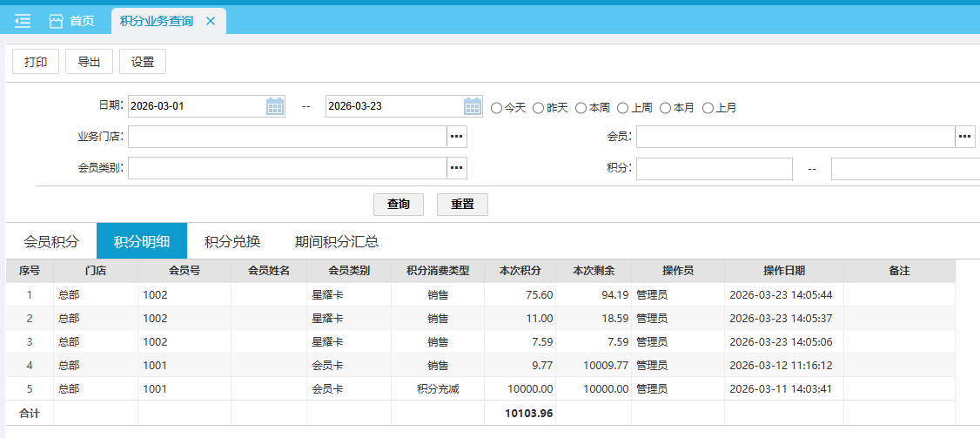Image resolution: width=980 pixels, height=438 pixels.
Task: Run the 查询 search button
Action: [x=399, y=205]
